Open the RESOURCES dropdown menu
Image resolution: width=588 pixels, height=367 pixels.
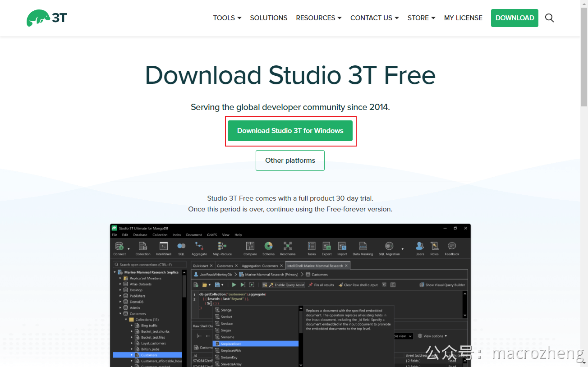(319, 18)
